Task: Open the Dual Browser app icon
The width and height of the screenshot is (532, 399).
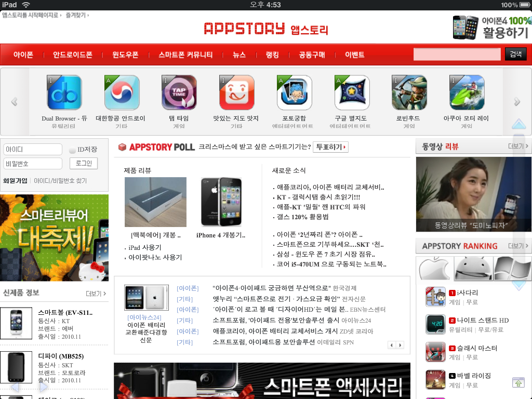Action: [64, 92]
